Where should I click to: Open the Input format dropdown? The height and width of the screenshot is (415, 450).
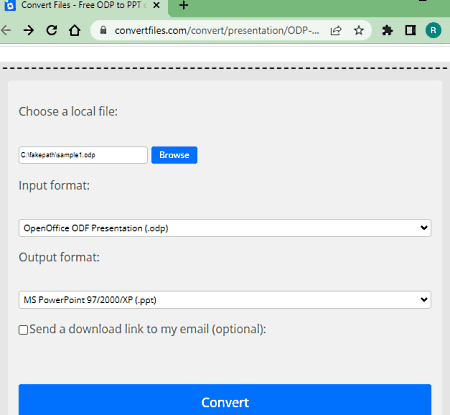point(225,228)
